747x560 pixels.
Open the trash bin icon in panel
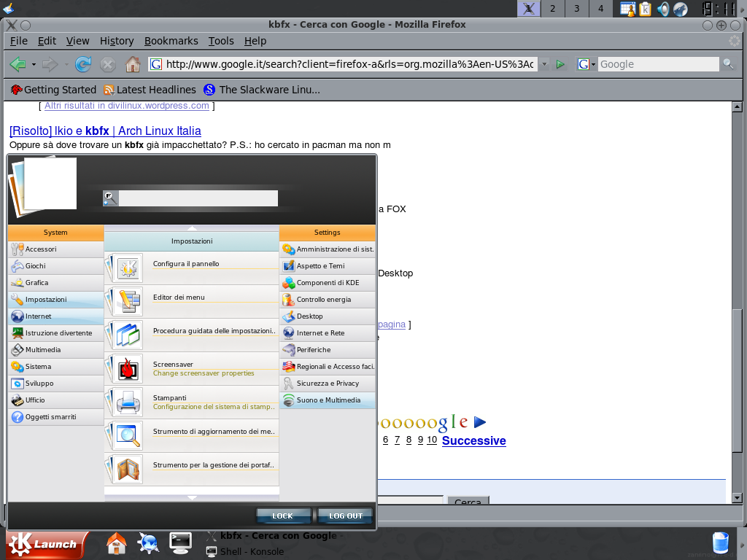[720, 543]
